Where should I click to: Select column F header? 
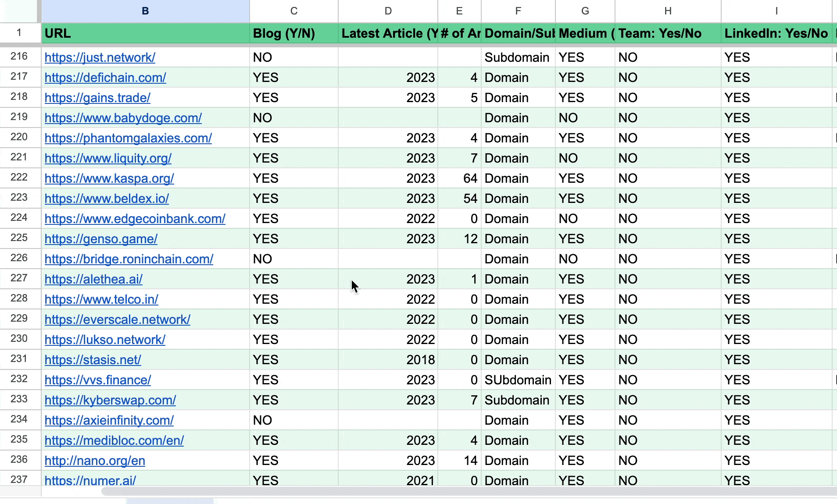tap(518, 11)
